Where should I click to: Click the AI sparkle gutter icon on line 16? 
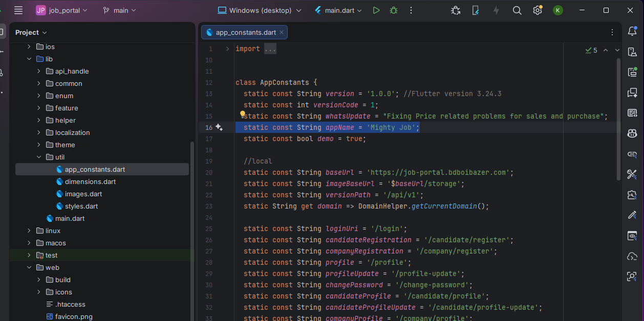point(219,127)
